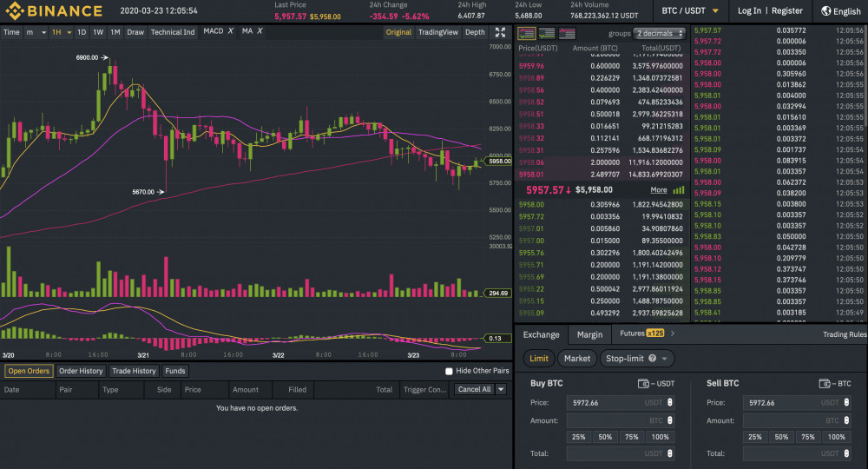Remove the MA indicator with its X
This screenshot has width=868, height=469.
[260, 31]
